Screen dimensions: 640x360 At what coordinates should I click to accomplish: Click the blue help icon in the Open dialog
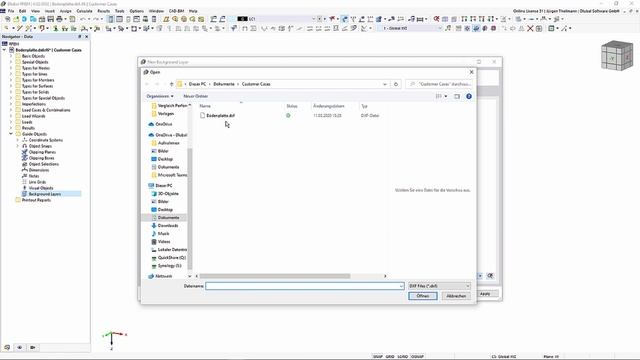[469, 96]
